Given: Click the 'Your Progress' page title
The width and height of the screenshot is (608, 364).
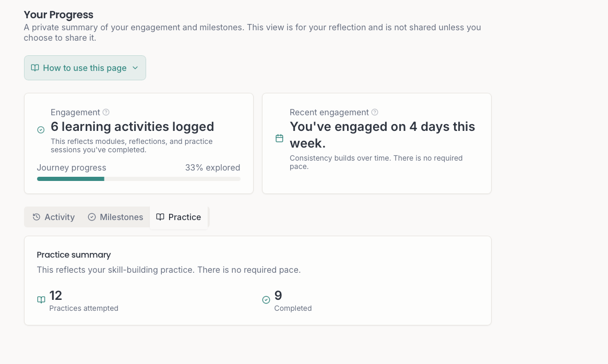Looking at the screenshot, I should tap(58, 15).
